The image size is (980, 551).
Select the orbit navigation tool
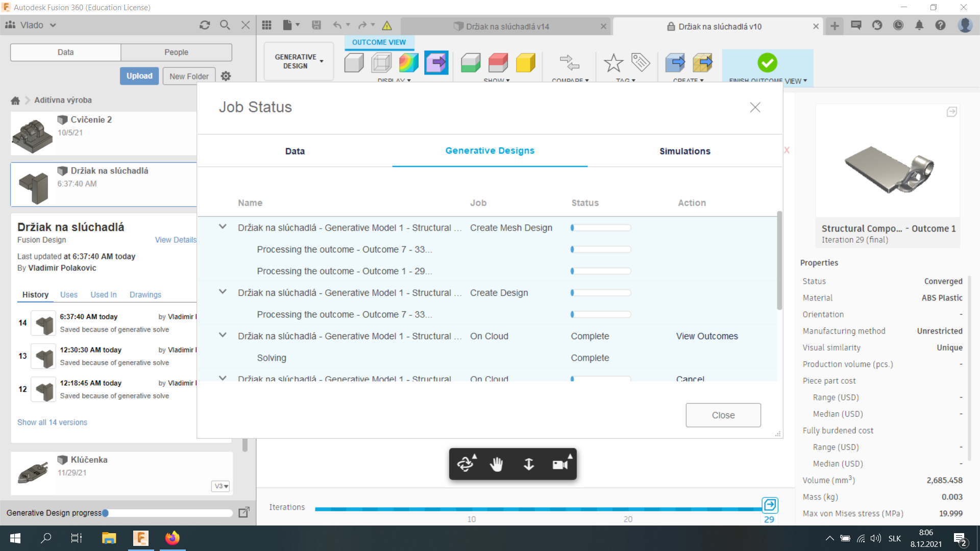[x=466, y=464]
